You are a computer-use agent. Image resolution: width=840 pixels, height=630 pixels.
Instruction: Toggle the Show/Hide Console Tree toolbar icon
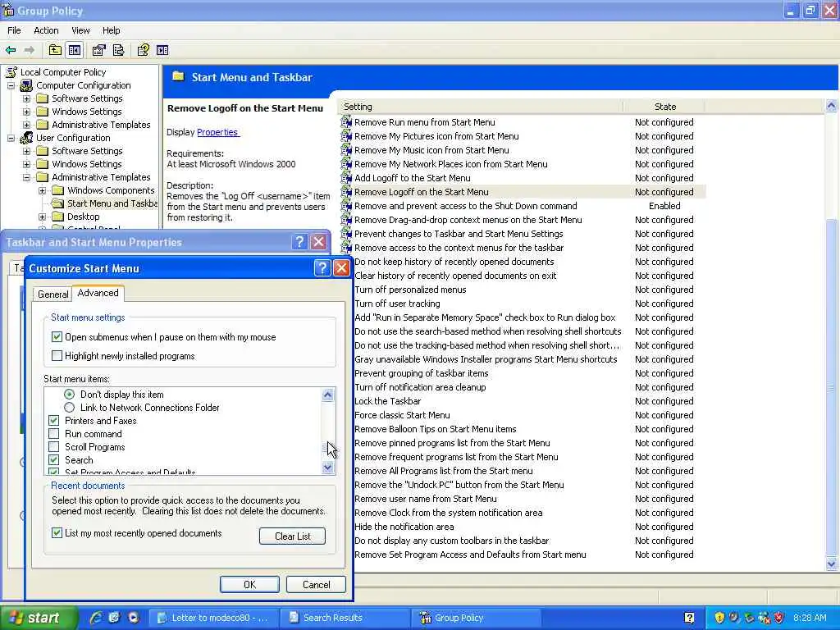click(75, 50)
